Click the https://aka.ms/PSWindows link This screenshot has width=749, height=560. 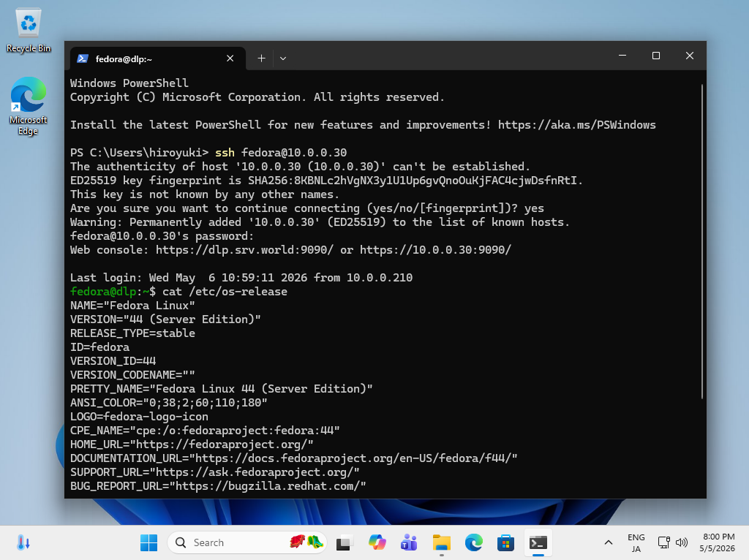pyautogui.click(x=577, y=125)
